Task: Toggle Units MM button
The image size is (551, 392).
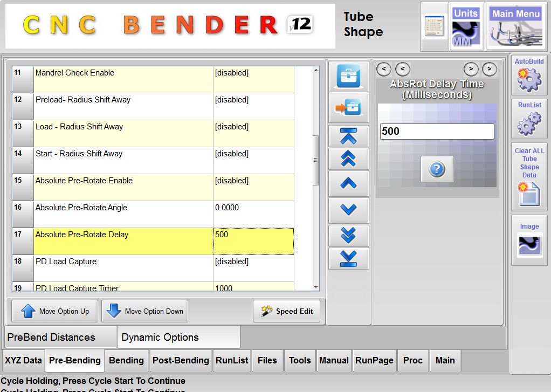Action: click(466, 27)
